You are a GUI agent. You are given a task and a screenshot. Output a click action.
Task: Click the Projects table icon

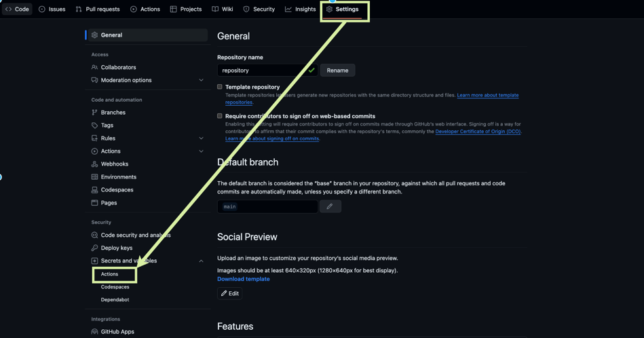[173, 9]
